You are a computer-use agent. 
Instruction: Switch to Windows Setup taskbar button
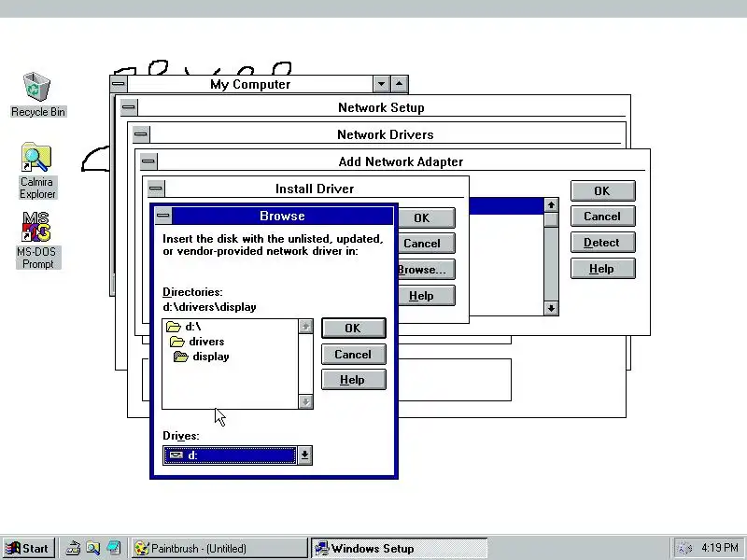pos(400,548)
